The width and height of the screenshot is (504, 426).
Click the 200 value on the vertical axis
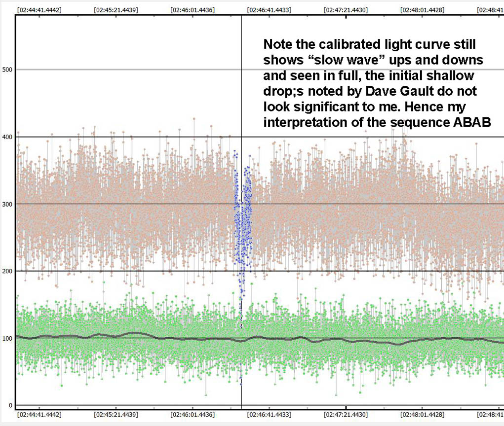pyautogui.click(x=7, y=271)
